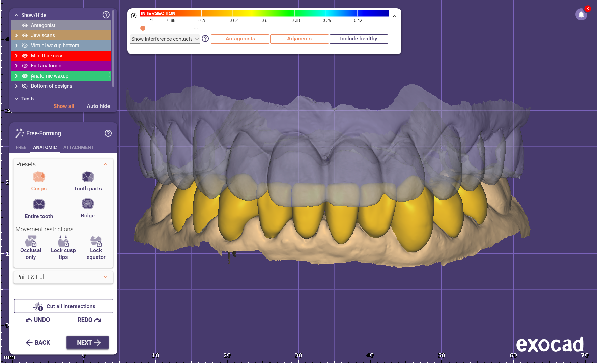Enable the Lock cusp tips restriction
Image resolution: width=597 pixels, height=364 pixels.
pos(63,241)
